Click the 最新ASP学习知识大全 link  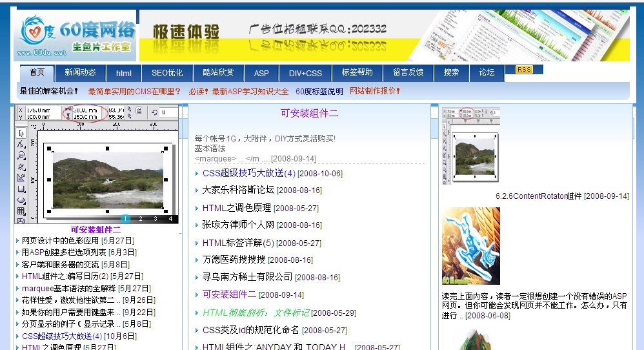[250, 92]
